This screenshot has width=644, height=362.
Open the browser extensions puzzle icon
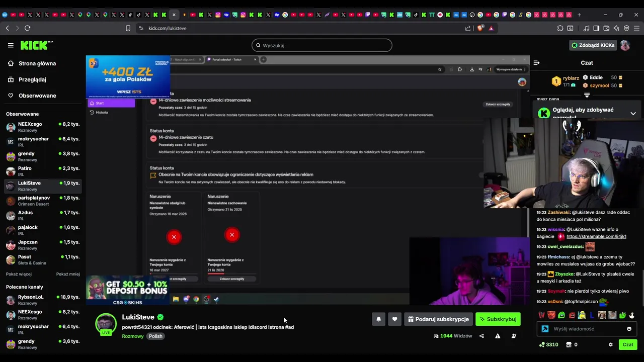tap(560, 28)
